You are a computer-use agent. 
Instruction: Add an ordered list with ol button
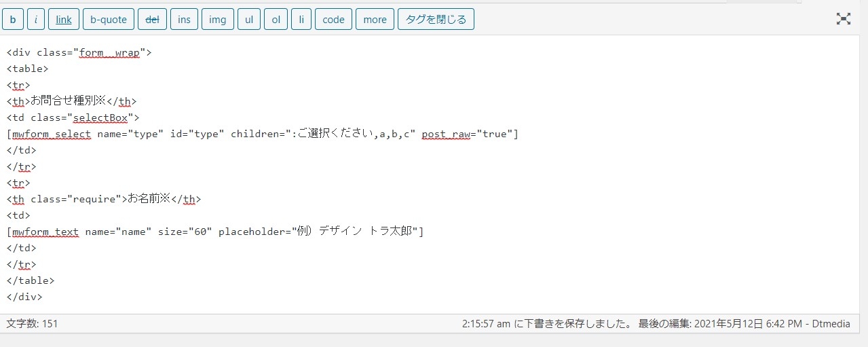click(276, 20)
